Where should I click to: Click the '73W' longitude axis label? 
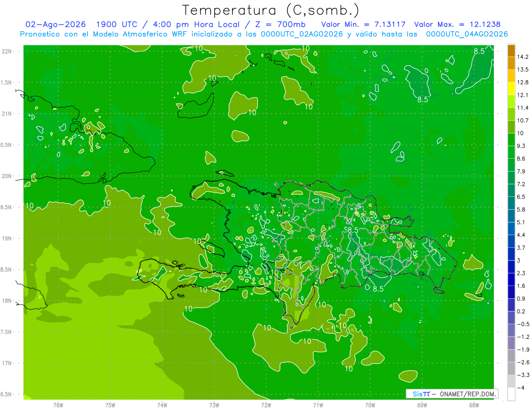(214, 405)
